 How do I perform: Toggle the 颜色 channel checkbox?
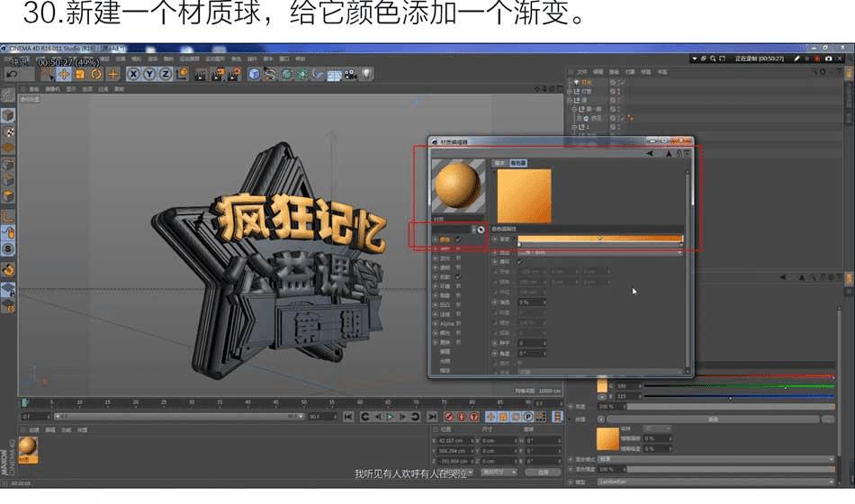(459, 239)
